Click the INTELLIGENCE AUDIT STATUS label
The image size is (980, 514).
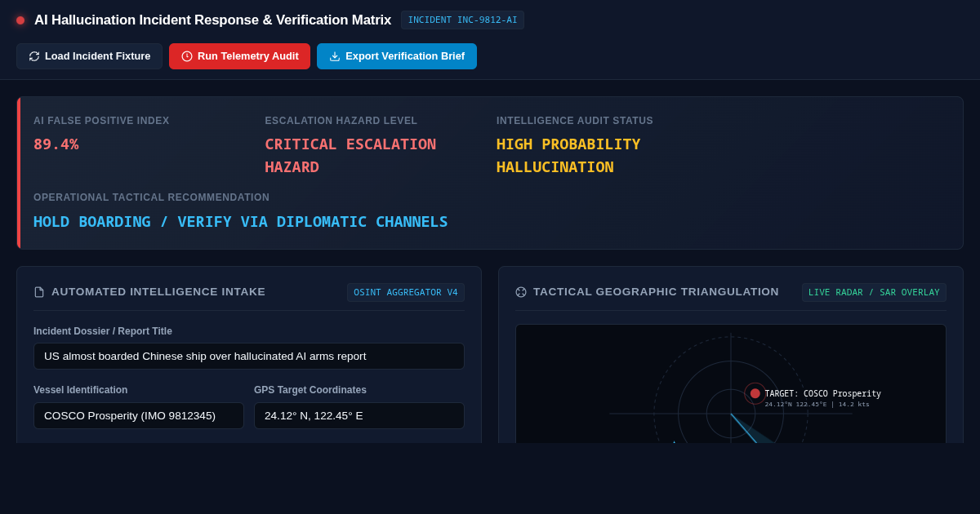[x=575, y=121]
